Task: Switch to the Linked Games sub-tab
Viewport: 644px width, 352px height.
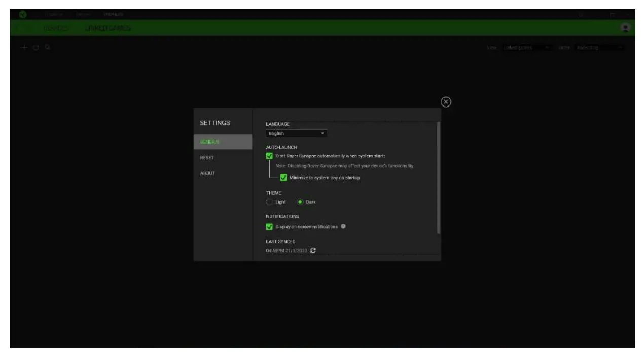Action: point(107,28)
